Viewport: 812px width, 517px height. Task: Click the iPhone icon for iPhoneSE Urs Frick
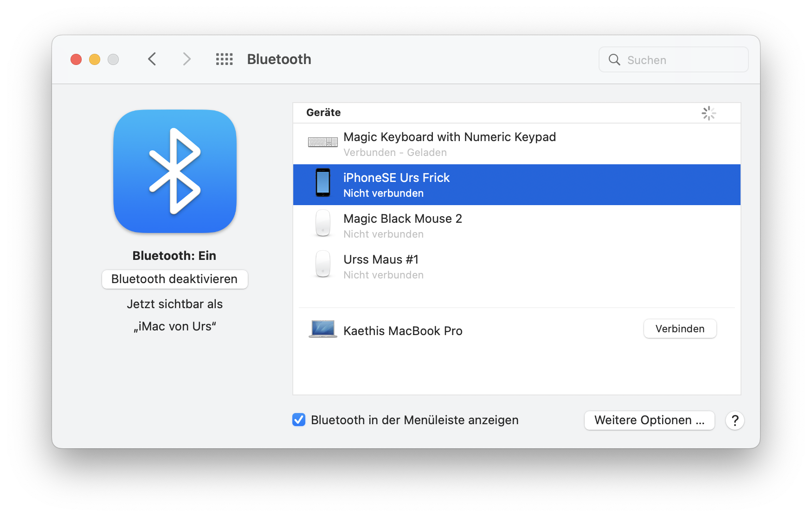click(323, 183)
